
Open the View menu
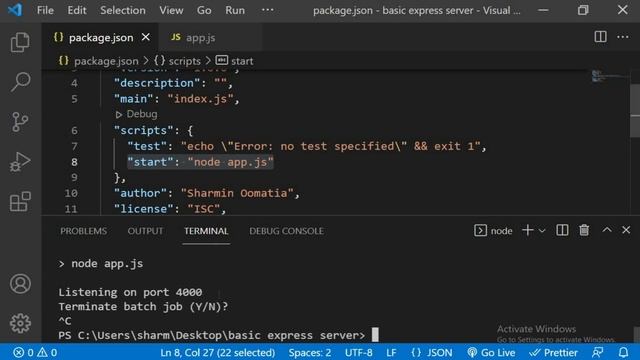click(171, 10)
